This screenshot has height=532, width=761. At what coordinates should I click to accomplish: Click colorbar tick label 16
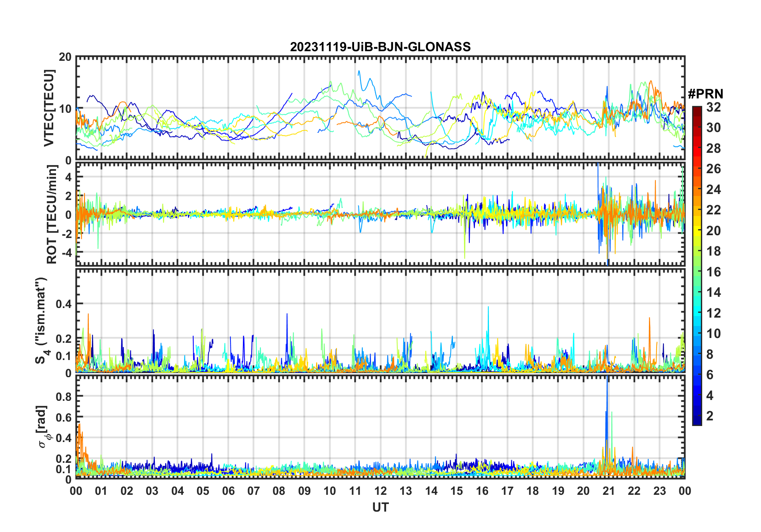pyautogui.click(x=713, y=272)
